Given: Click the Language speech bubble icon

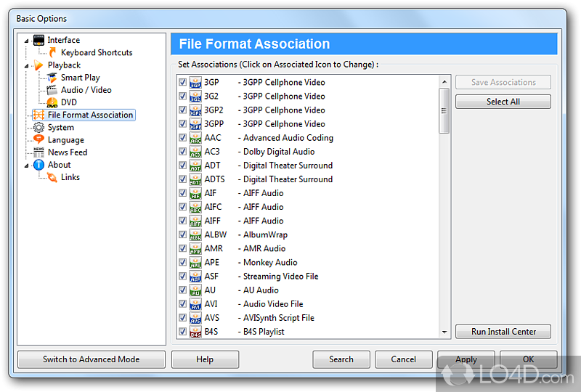Looking at the screenshot, I should point(38,139).
